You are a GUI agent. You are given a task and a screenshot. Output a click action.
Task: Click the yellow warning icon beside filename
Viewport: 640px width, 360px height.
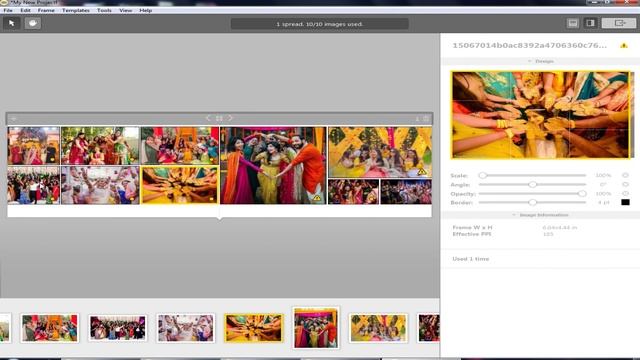tap(624, 45)
